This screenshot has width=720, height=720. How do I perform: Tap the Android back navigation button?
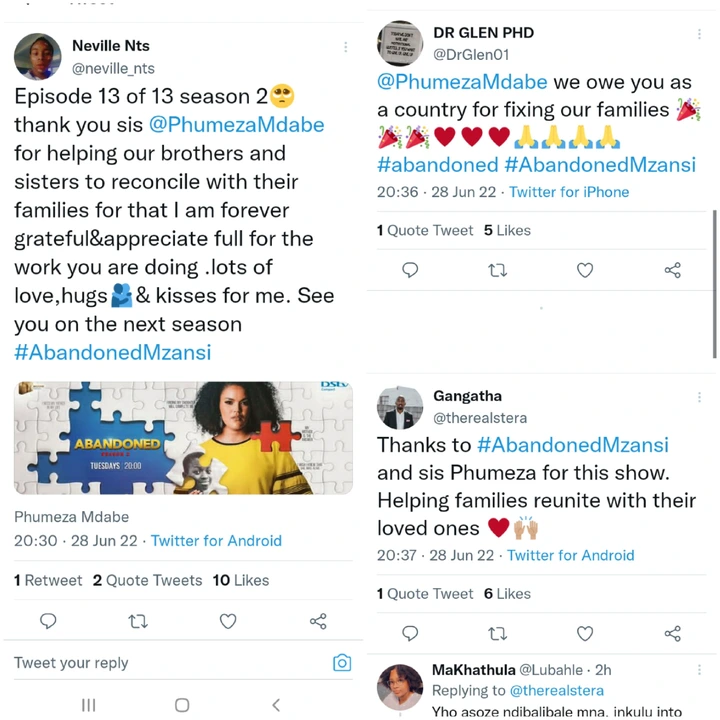pyautogui.click(x=276, y=705)
